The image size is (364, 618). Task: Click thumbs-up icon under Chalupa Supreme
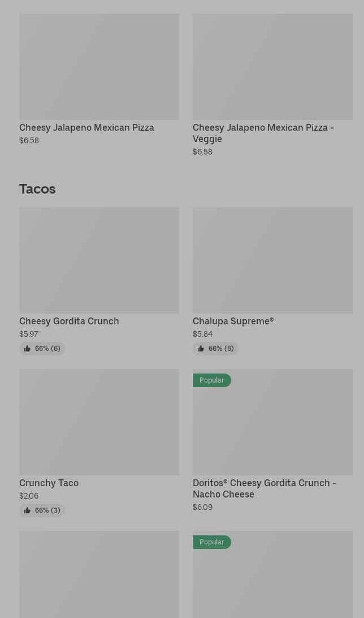click(201, 349)
